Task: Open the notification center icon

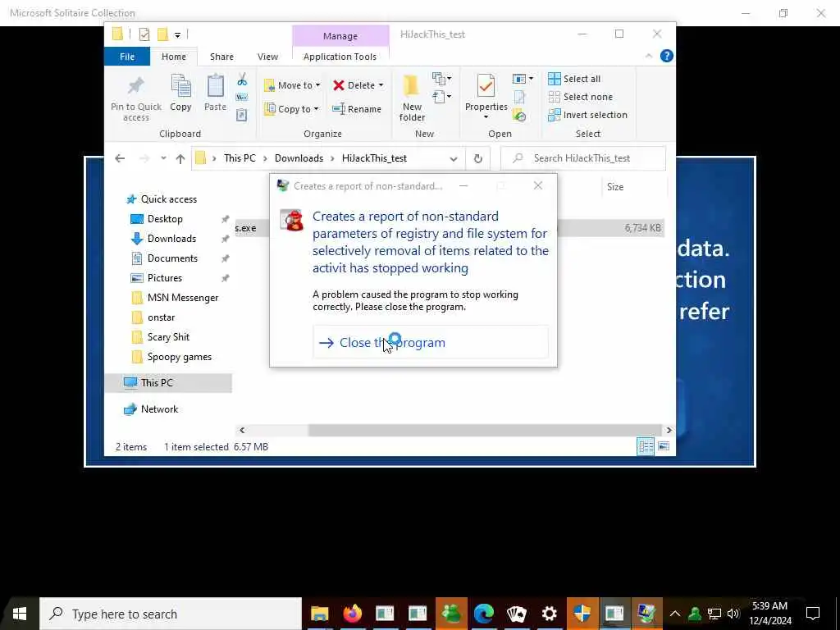Action: 813,614
